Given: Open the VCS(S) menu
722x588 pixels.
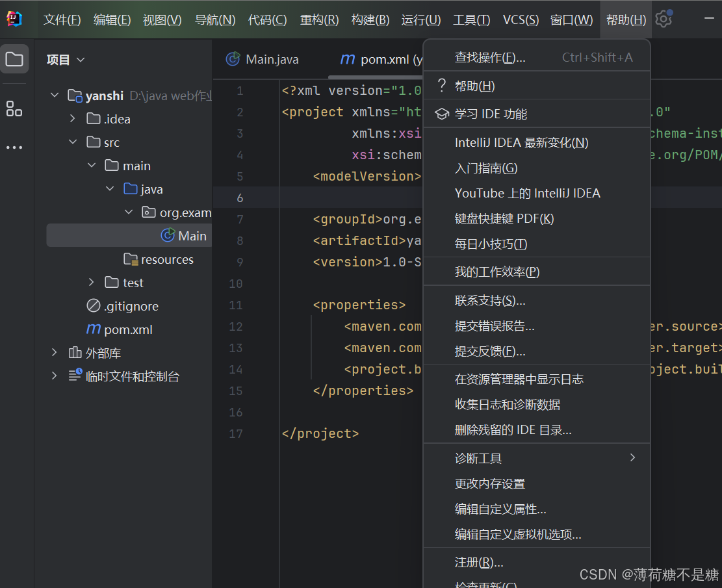Looking at the screenshot, I should click(521, 19).
